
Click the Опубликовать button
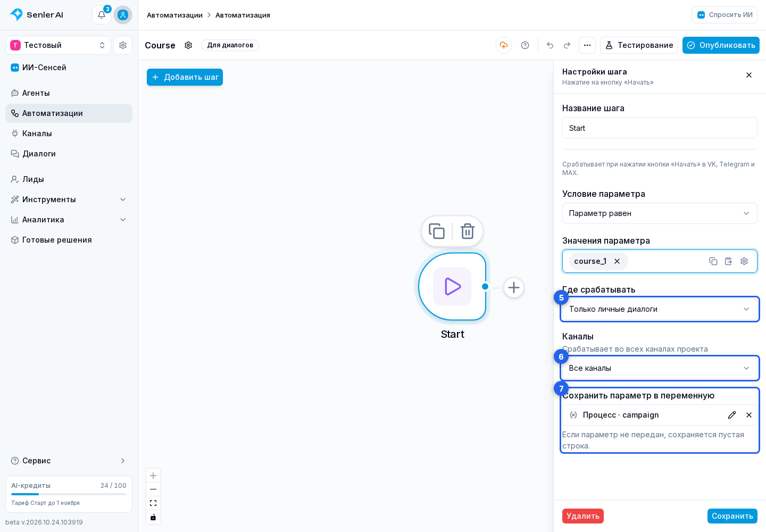[x=721, y=45]
